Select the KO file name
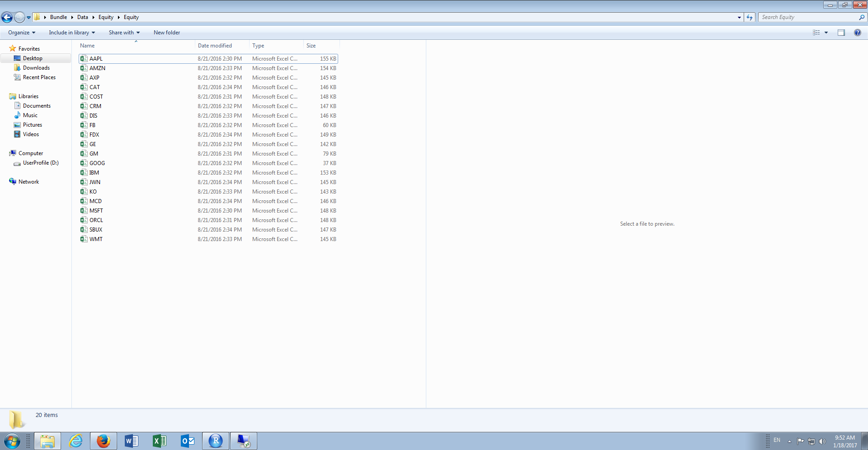Viewport: 868px width, 450px height. tap(93, 192)
